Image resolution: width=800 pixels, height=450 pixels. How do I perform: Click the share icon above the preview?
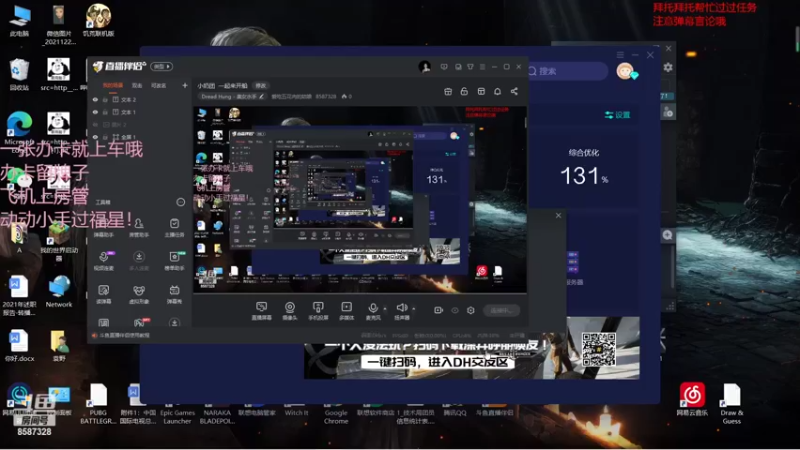coord(514,91)
